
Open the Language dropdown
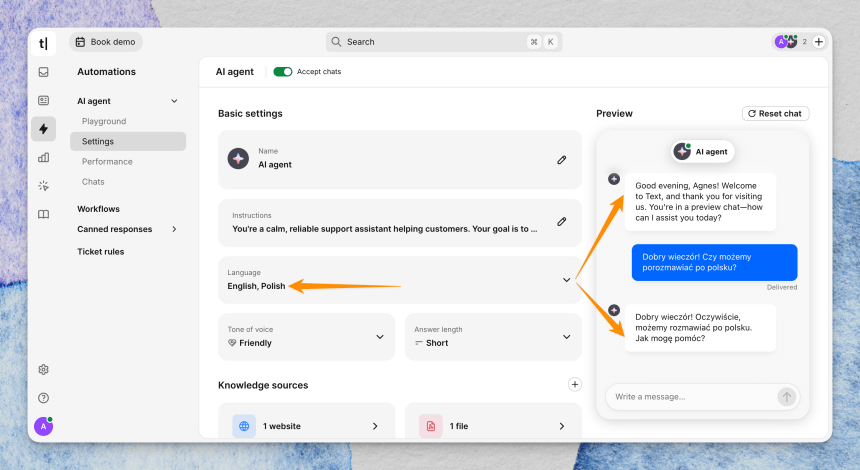point(399,280)
